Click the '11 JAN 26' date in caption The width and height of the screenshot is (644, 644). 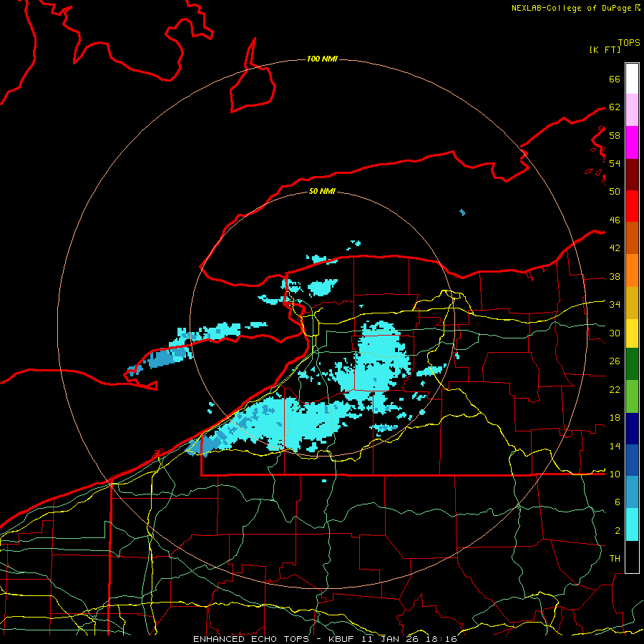[390, 639]
